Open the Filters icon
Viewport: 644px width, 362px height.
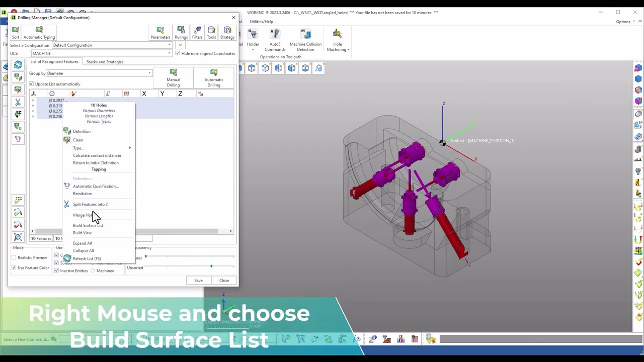coord(197,33)
